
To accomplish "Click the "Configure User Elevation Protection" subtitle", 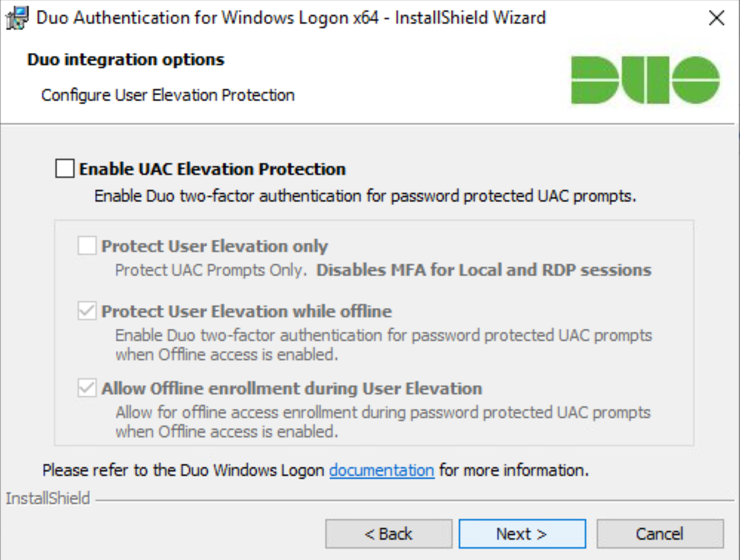I will (x=168, y=95).
